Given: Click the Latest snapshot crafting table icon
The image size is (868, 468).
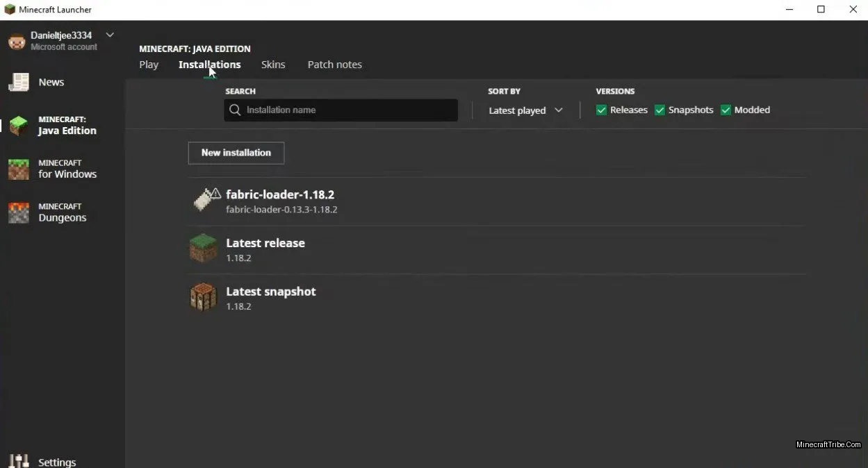Looking at the screenshot, I should (x=204, y=297).
